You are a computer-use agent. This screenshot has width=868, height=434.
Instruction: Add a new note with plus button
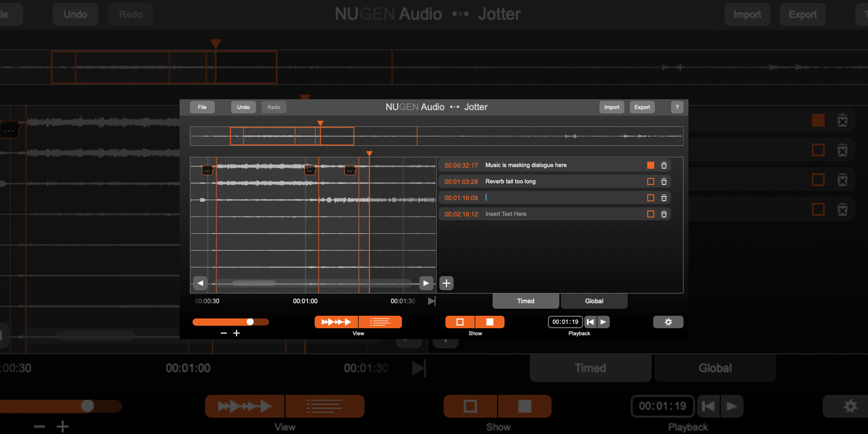click(446, 283)
